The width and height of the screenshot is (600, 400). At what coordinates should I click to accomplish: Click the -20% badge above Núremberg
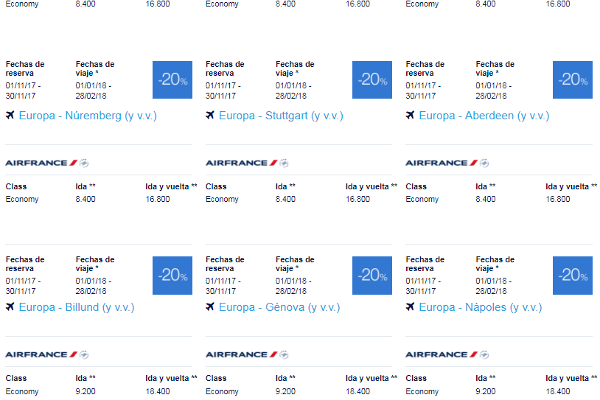[x=172, y=80]
